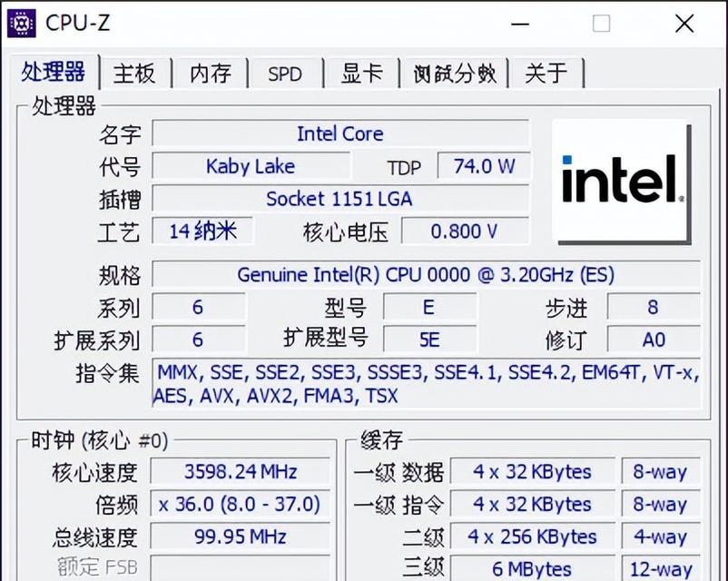Viewport: 728px width, 581px height.
Task: Click the instruction set list starting MMX
Action: [427, 384]
